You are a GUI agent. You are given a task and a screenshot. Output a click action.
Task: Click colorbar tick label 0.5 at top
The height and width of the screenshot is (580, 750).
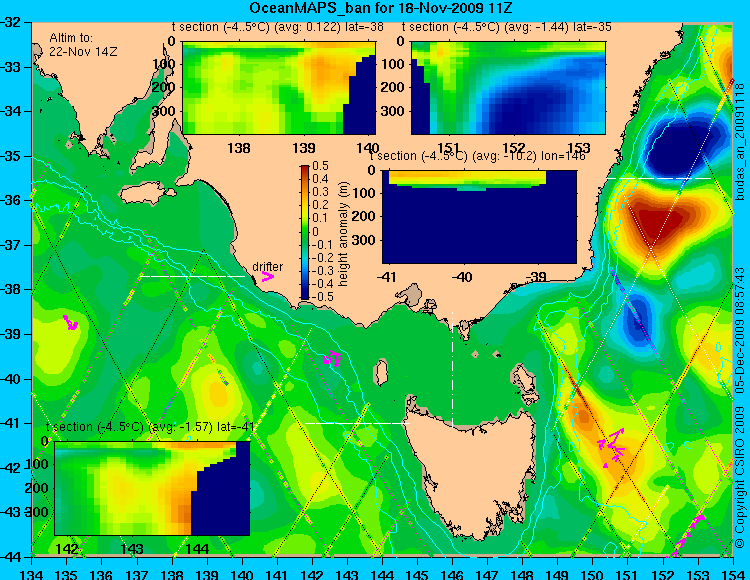(x=320, y=166)
